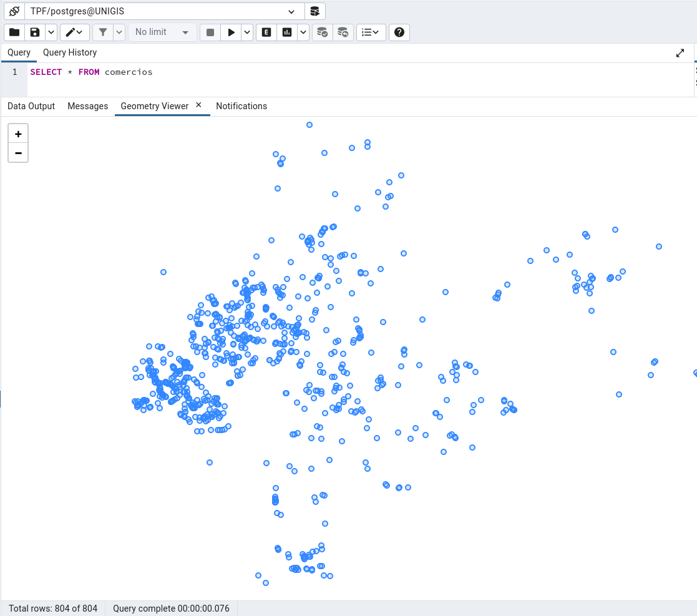Switch to the Data Output tab

(31, 106)
